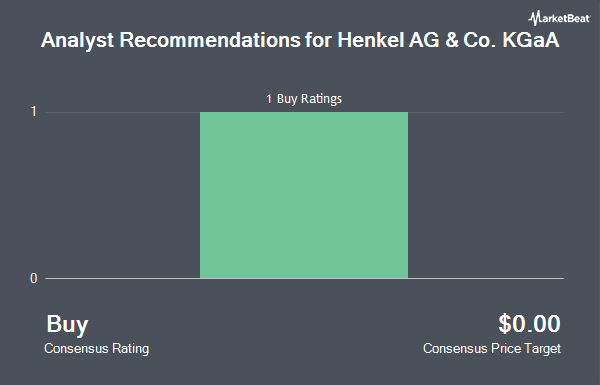
Task: Click the horizontal zero baseline of chart
Action: coord(304,278)
